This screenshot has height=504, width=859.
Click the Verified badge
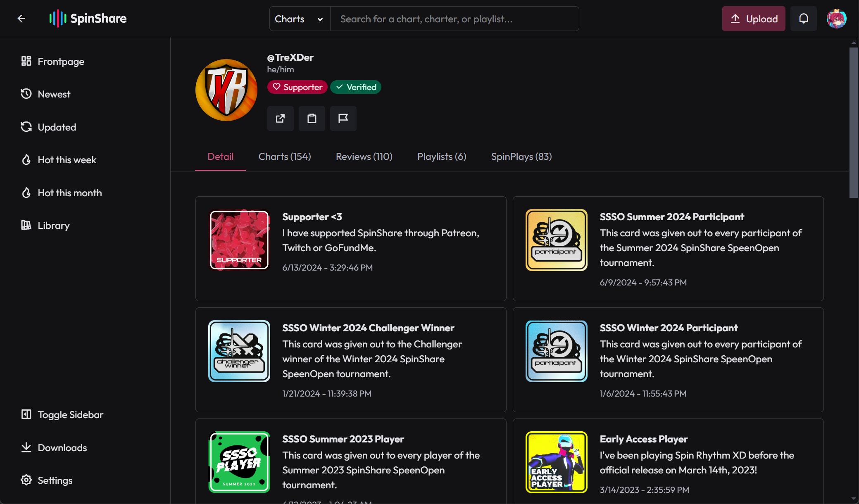[356, 87]
